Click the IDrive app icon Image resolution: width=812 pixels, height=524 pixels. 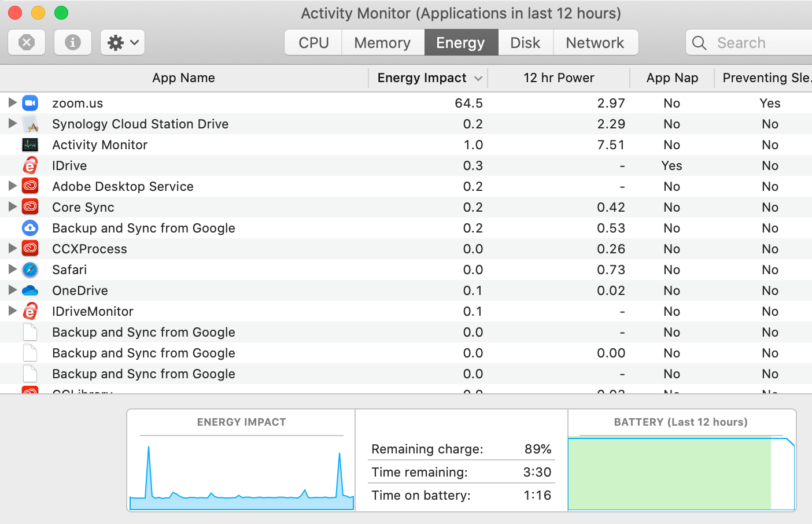tap(30, 165)
